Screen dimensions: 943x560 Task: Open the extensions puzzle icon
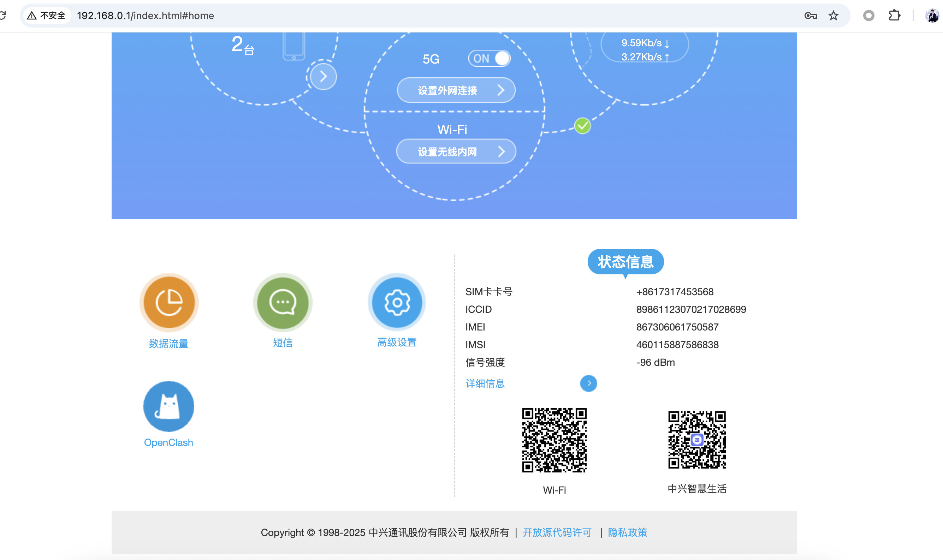894,16
